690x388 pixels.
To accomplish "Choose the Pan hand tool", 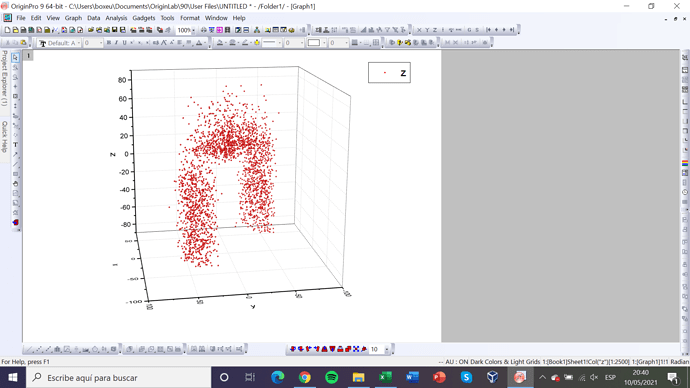I will pos(15,183).
